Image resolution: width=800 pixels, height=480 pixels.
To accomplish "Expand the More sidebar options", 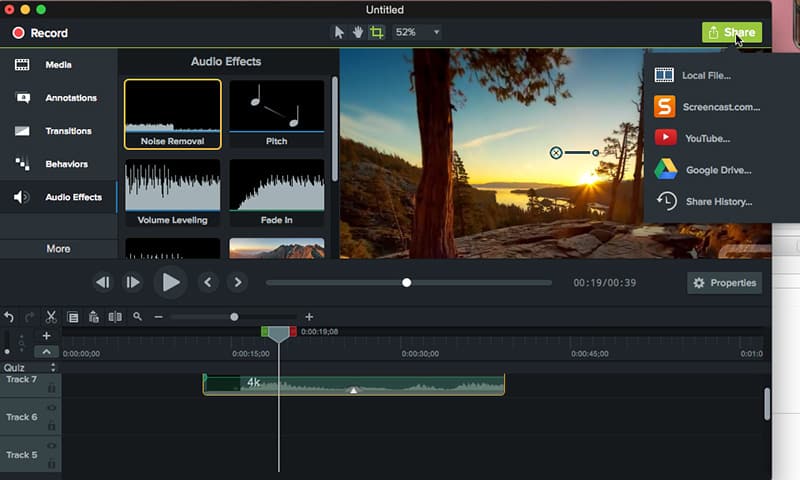I will click(x=59, y=249).
